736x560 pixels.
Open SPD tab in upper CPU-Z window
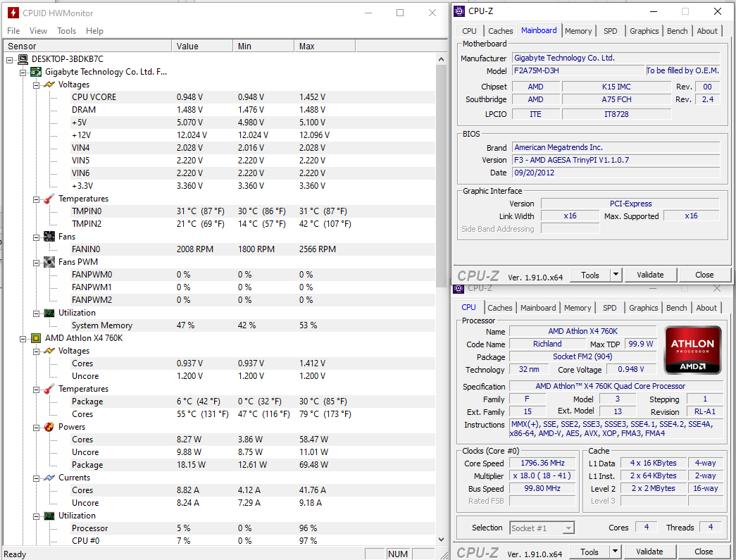[x=610, y=31]
